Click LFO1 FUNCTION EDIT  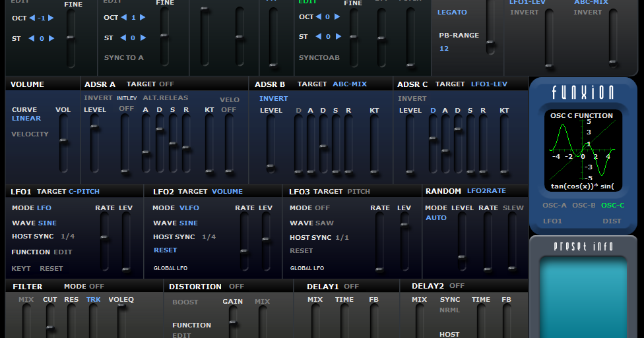click(63, 252)
